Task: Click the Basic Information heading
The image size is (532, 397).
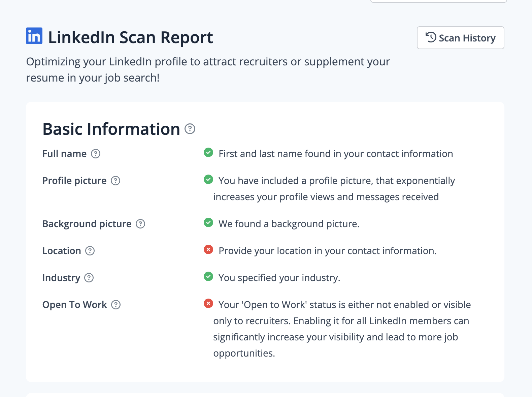Action: click(x=111, y=129)
